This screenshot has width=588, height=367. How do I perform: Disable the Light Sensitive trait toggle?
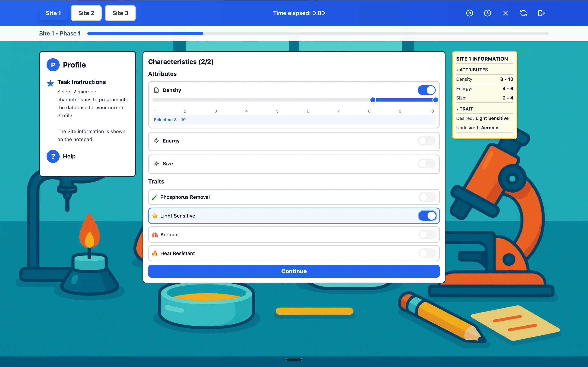[x=427, y=216]
